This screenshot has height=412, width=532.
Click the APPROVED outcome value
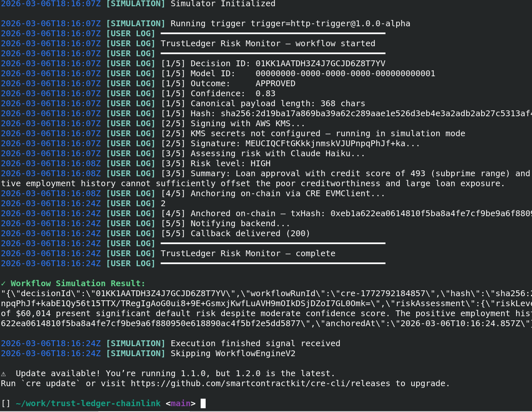coord(275,84)
